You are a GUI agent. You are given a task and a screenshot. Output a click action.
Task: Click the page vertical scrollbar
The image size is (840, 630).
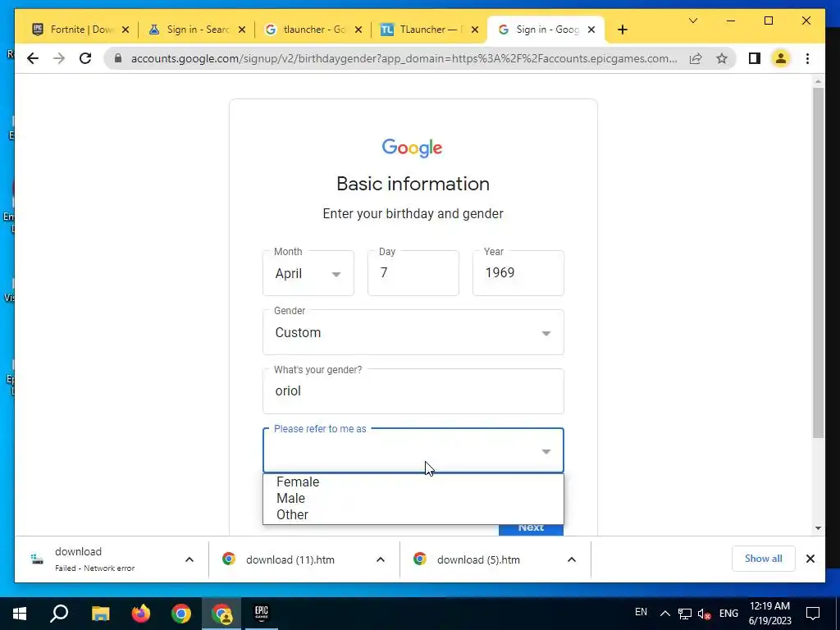click(818, 262)
